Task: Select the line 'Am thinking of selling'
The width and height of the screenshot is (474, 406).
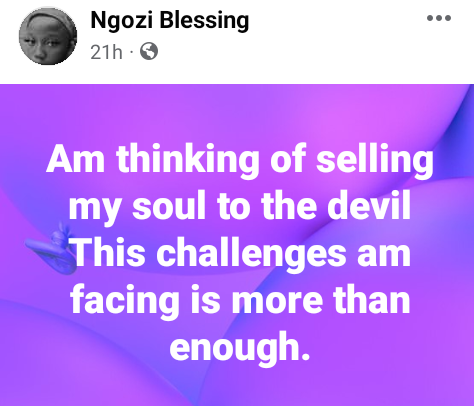Action: [240, 159]
